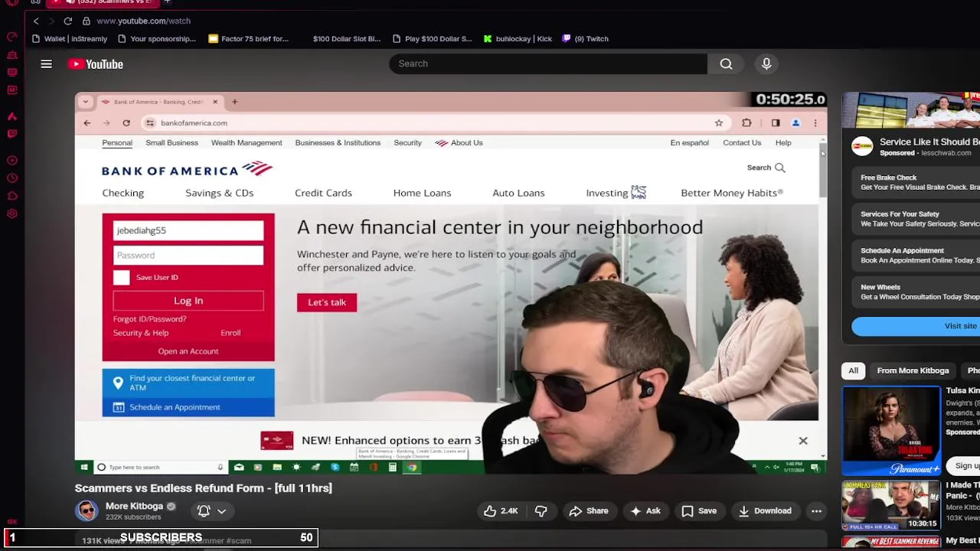Open Extensions cube icon in sidebar
The width and height of the screenshot is (980, 551).
[12, 196]
